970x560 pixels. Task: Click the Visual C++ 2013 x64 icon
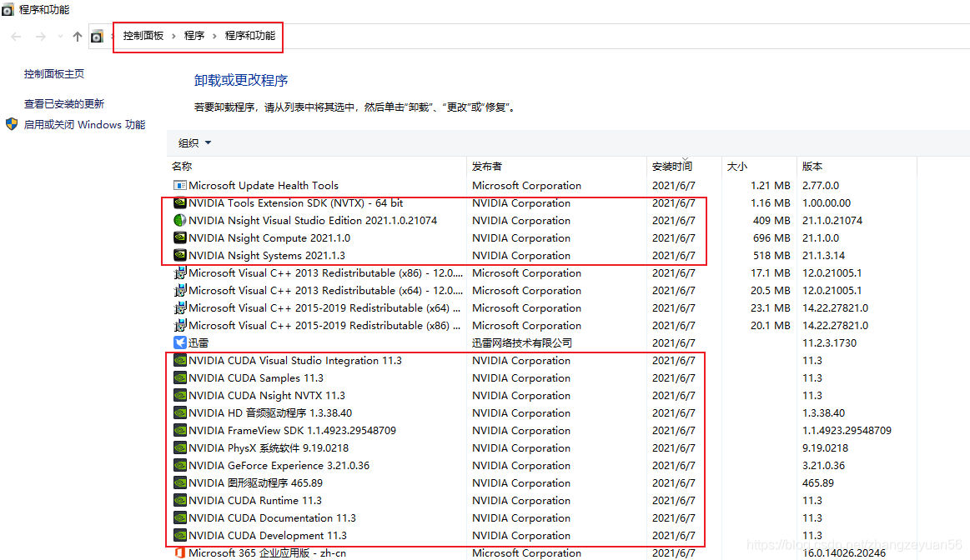pos(180,291)
